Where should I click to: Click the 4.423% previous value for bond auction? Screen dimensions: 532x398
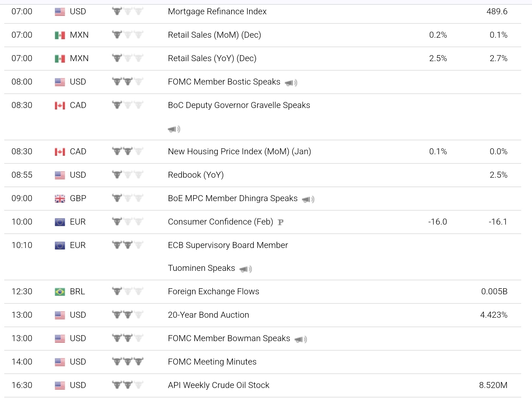click(x=493, y=315)
